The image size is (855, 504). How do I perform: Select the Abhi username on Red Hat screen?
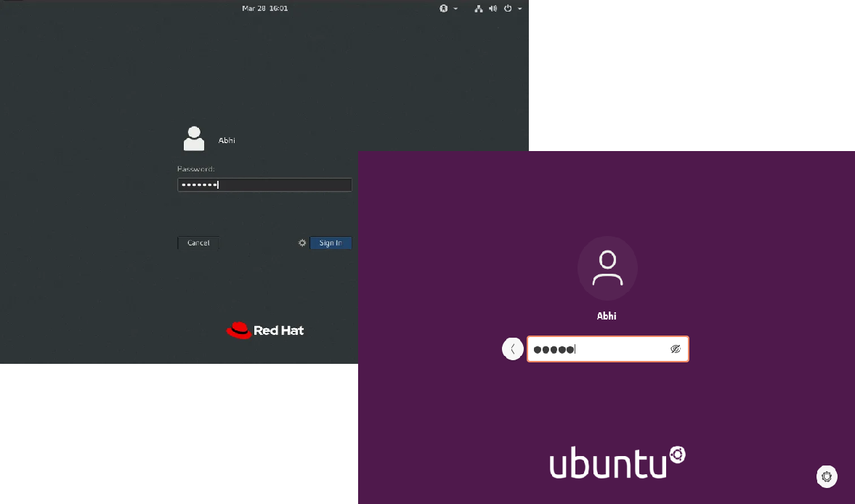click(227, 140)
